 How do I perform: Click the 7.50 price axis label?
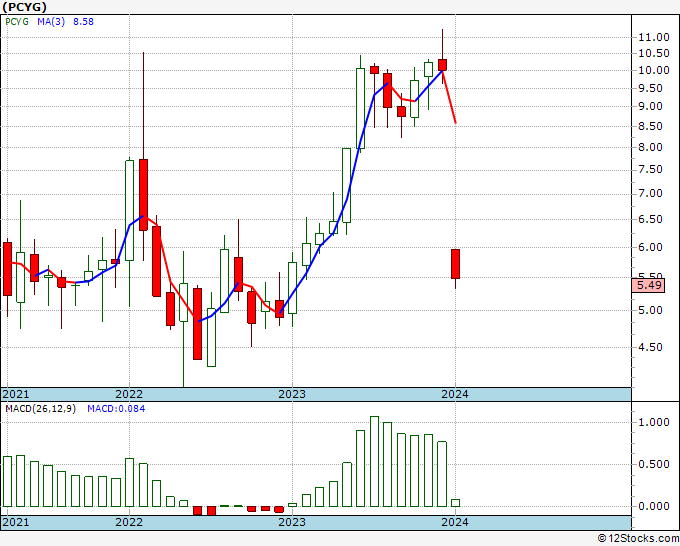[651, 170]
